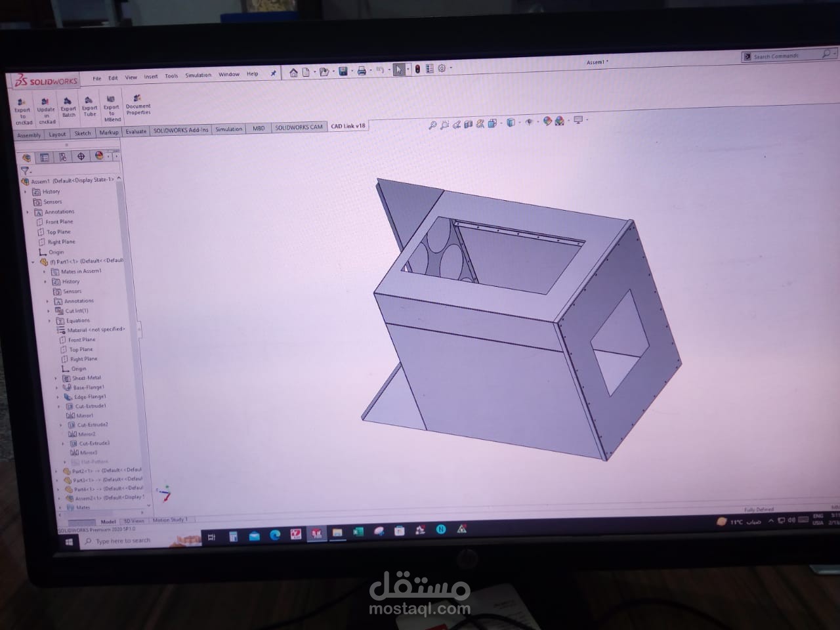
Task: Open the File menu
Action: (x=96, y=78)
